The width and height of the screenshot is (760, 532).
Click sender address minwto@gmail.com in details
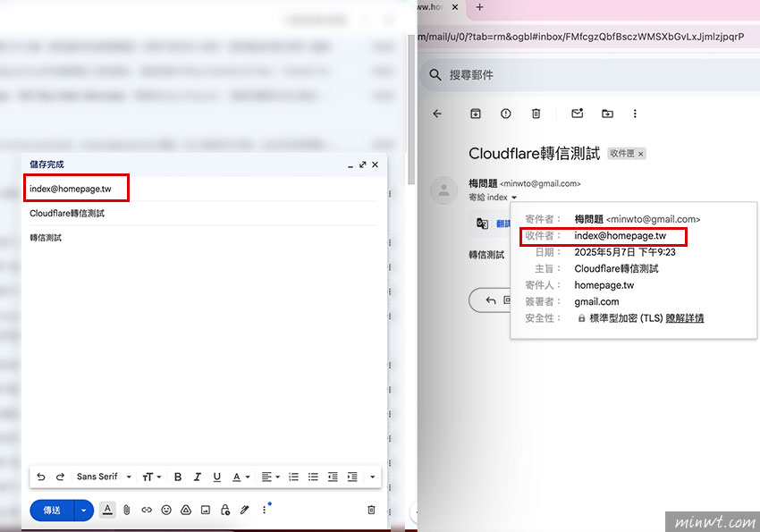click(653, 219)
